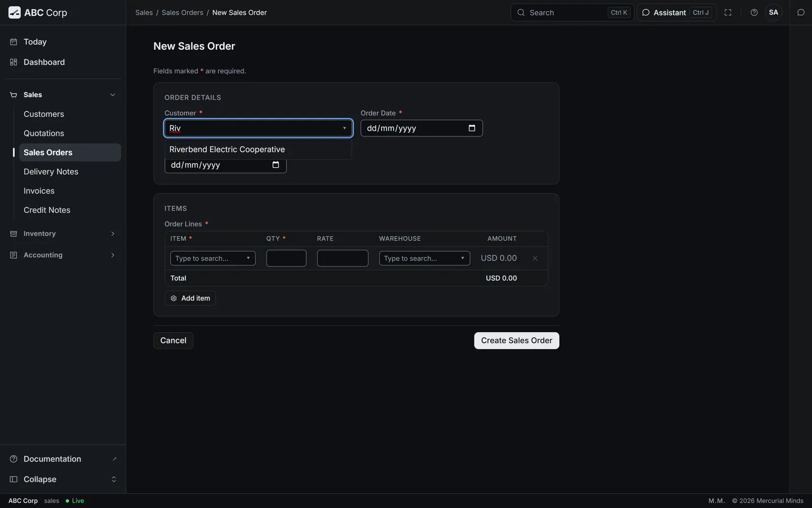This screenshot has width=812, height=508.
Task: Click the Collapse sidebar panel icon
Action: [14, 479]
